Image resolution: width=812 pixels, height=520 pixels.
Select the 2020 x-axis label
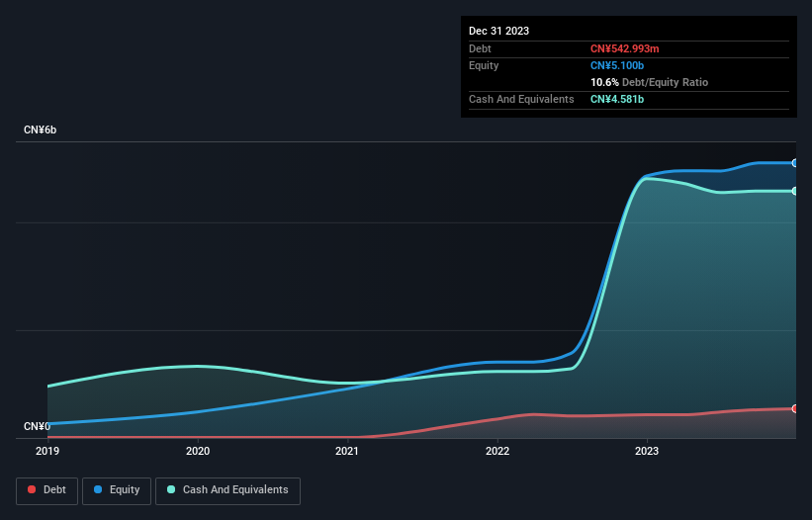198,451
